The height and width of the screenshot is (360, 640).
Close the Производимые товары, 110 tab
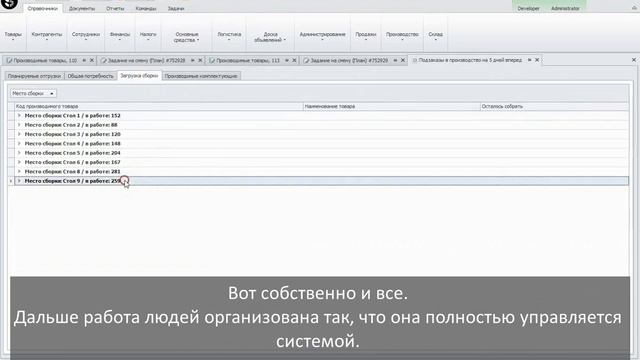click(92, 60)
